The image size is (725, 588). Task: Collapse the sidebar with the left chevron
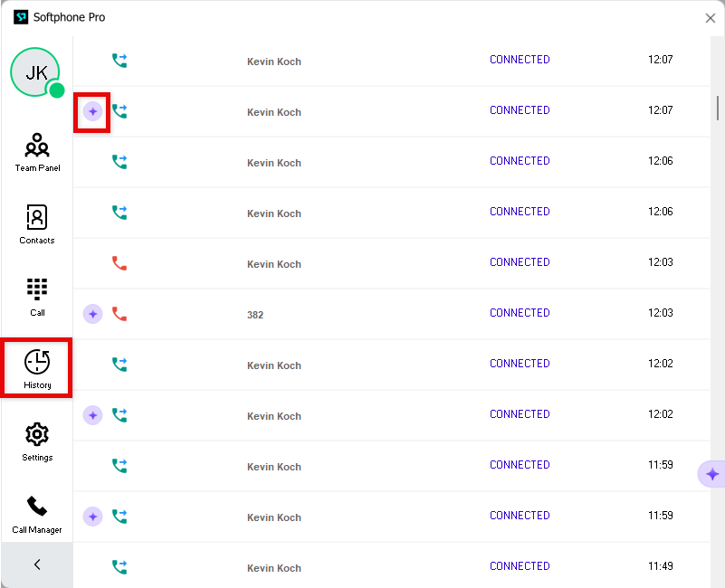pyautogui.click(x=37, y=564)
